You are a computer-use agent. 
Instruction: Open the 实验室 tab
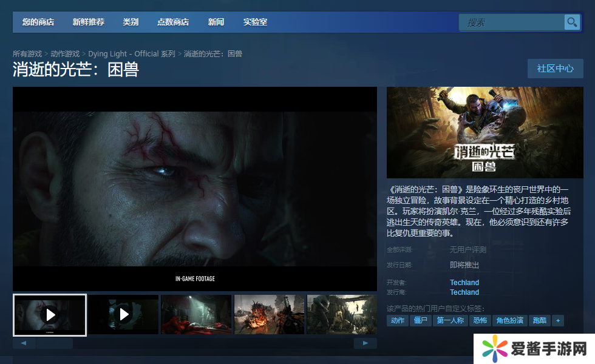tap(255, 22)
